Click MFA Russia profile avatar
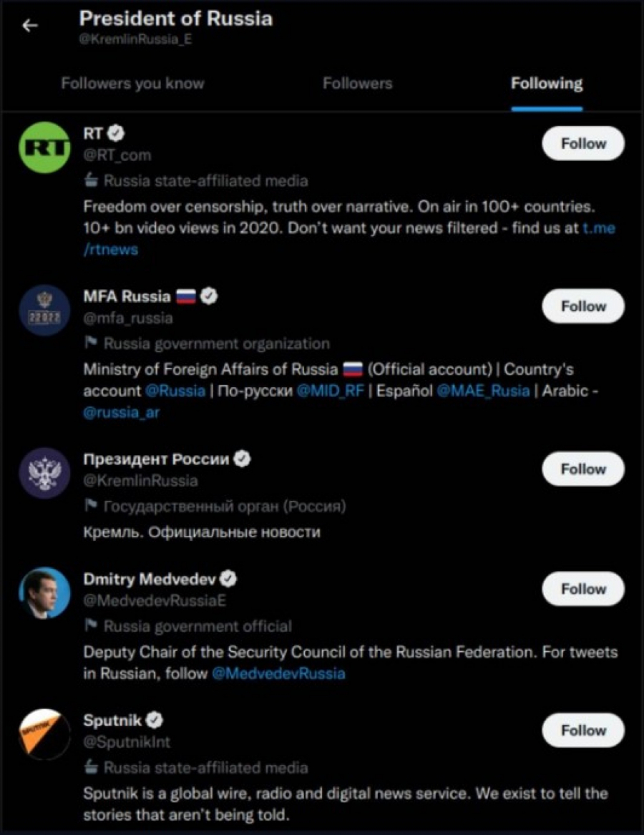644x835 pixels. 44,311
